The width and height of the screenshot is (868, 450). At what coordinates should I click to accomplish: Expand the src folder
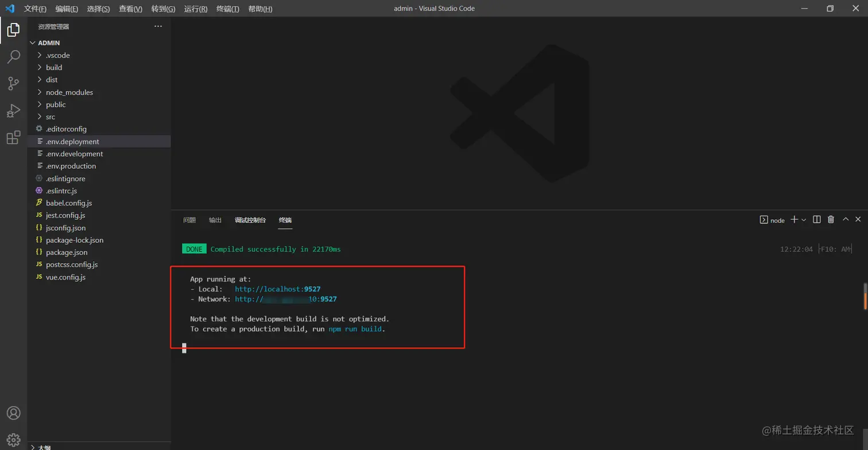coord(99,117)
